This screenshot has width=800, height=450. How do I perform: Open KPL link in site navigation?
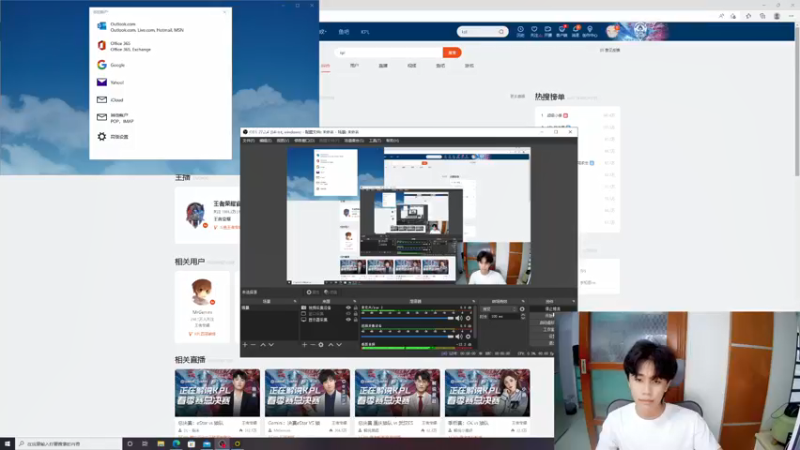(365, 32)
